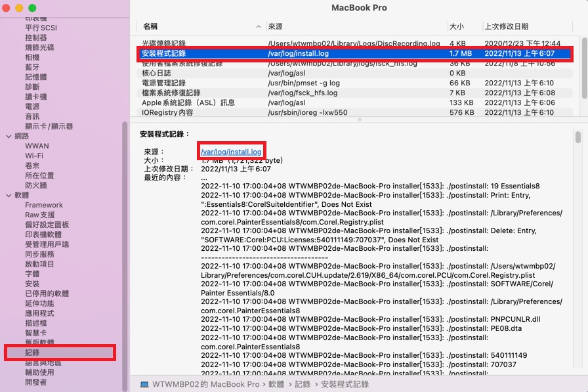Screen dimensions: 588x392
Task: Select 字體 in the sidebar
Action: (x=32, y=274)
